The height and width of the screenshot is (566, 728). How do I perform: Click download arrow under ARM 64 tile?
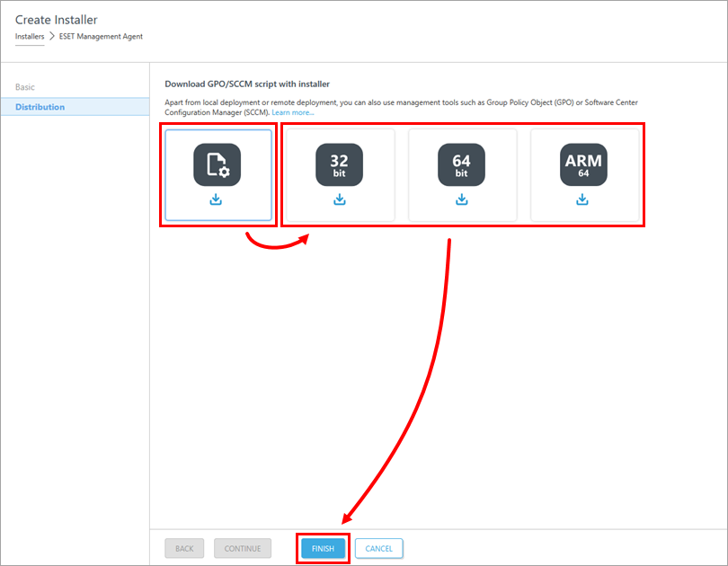(x=583, y=199)
